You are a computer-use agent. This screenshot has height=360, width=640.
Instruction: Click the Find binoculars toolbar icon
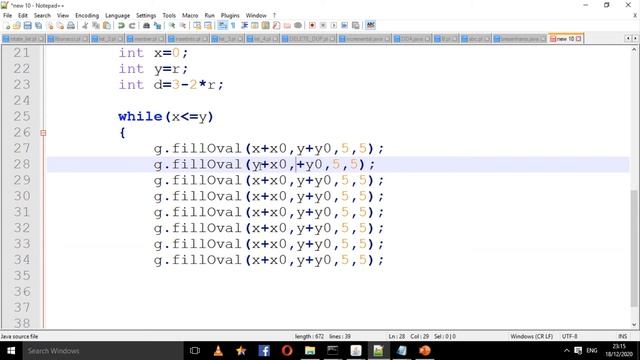pos(146,25)
